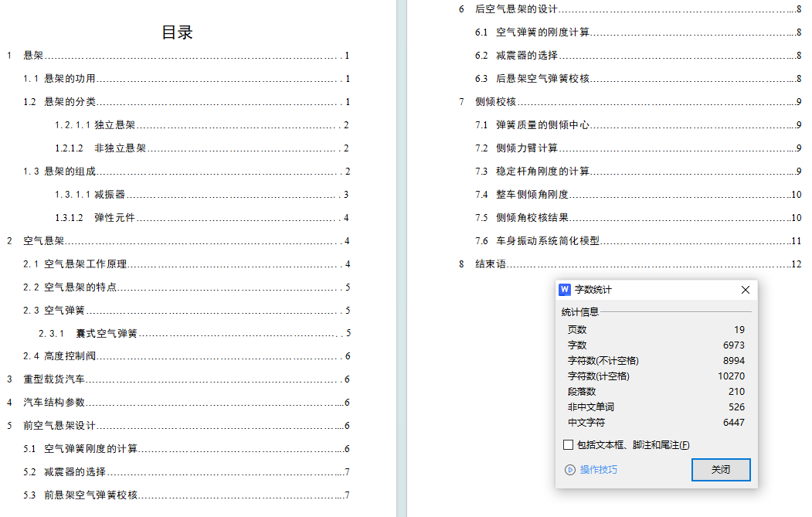Click TOC entry 1.3.1.1 减振器

point(202,195)
